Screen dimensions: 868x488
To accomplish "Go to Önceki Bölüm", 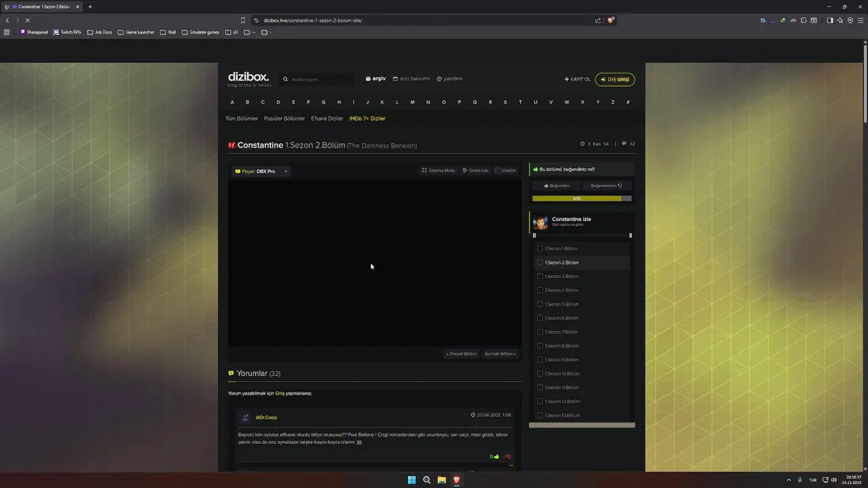I will (x=462, y=354).
